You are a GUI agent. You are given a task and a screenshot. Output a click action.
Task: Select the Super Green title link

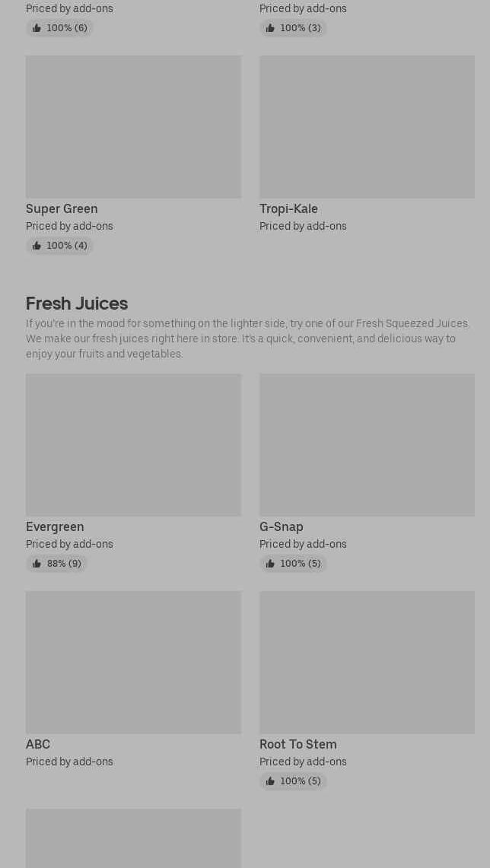coord(62,208)
